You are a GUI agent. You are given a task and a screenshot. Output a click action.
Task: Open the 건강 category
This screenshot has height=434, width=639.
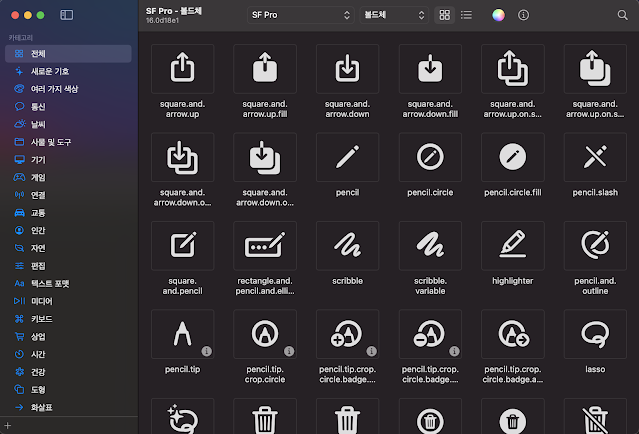click(68, 372)
